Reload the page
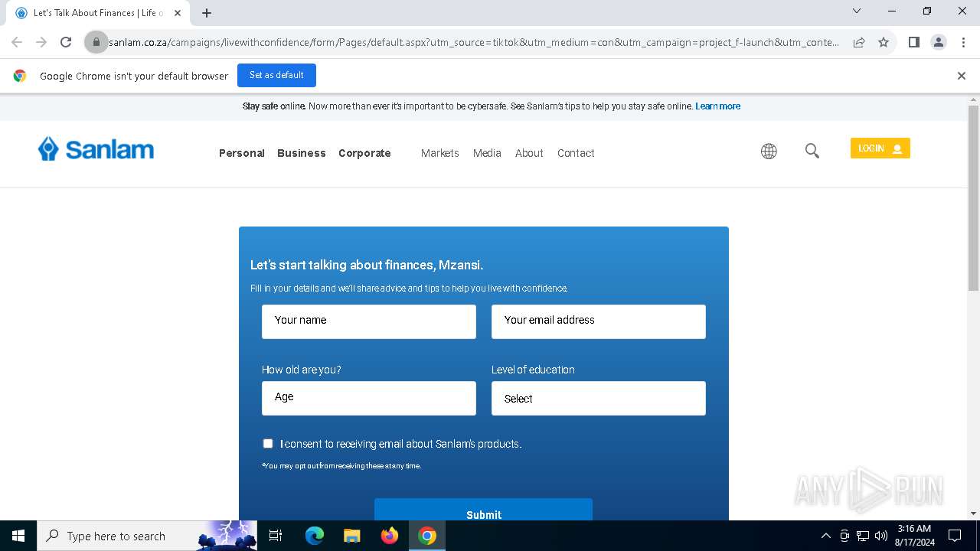980x551 pixels. [x=66, y=42]
